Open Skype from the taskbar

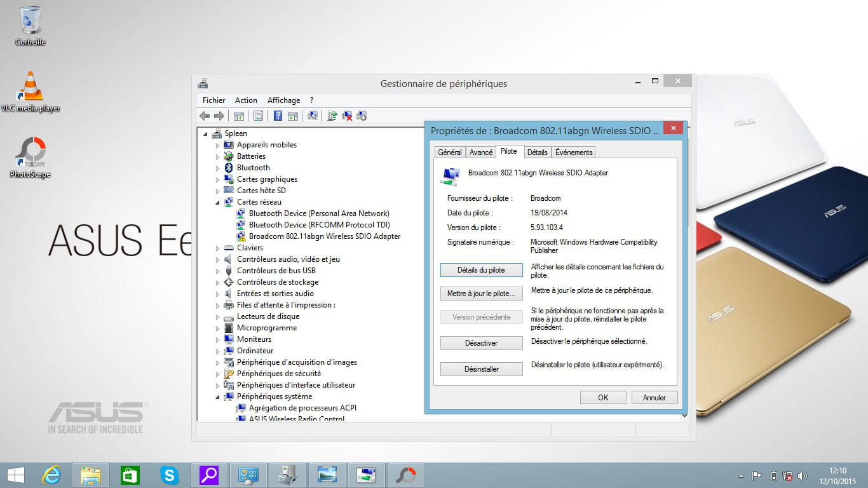(170, 475)
